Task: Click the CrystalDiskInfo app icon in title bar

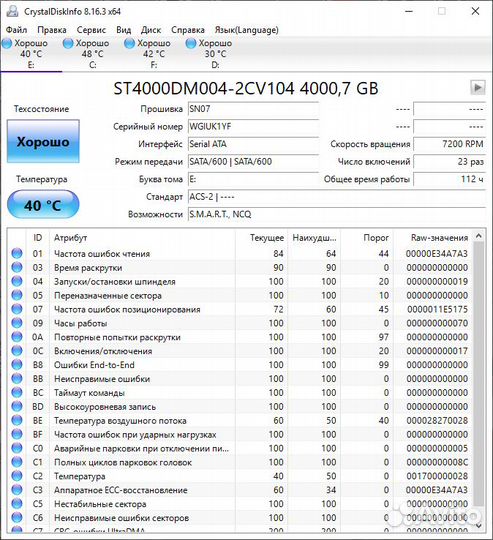Action: pos(12,11)
